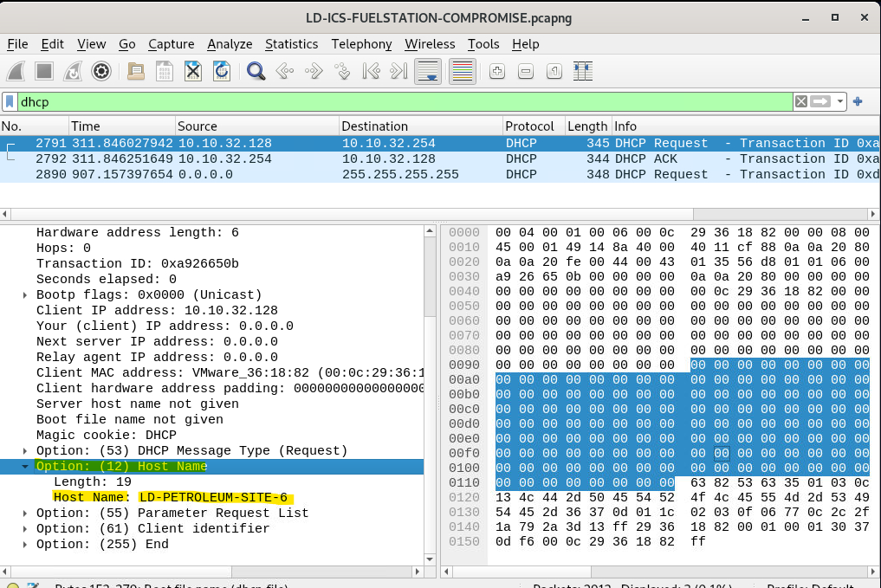Open the display filter history dropdown
Screen dimensions: 881x588
(x=840, y=102)
